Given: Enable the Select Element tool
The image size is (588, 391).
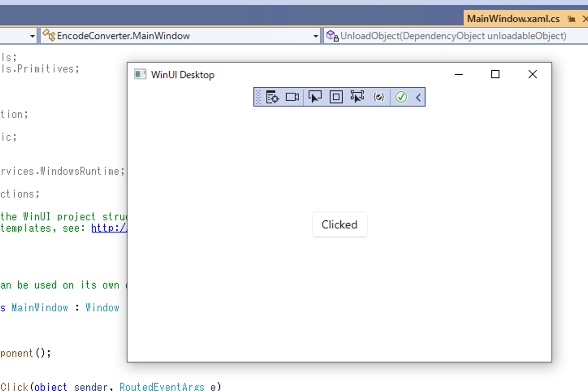Looking at the screenshot, I should coord(315,97).
